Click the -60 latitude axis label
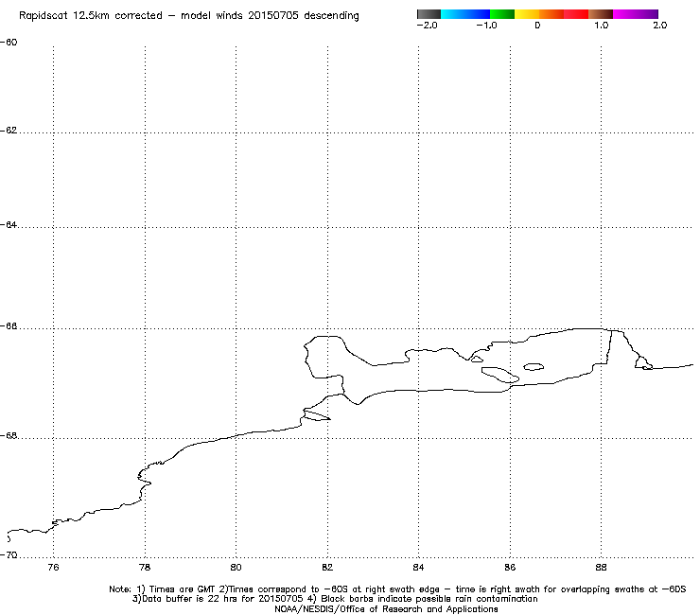700x615 pixels. (9, 43)
